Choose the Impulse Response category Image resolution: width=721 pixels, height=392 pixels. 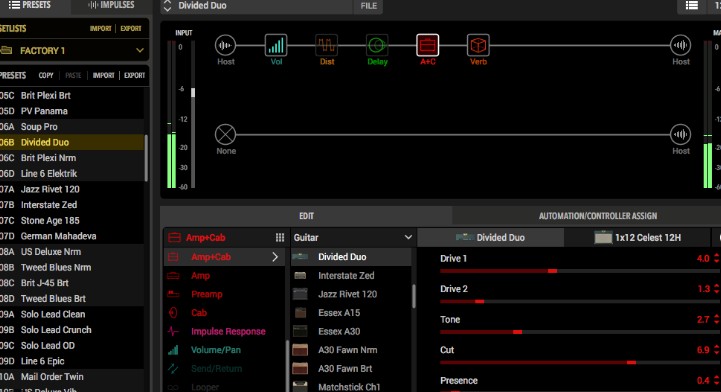tap(225, 331)
